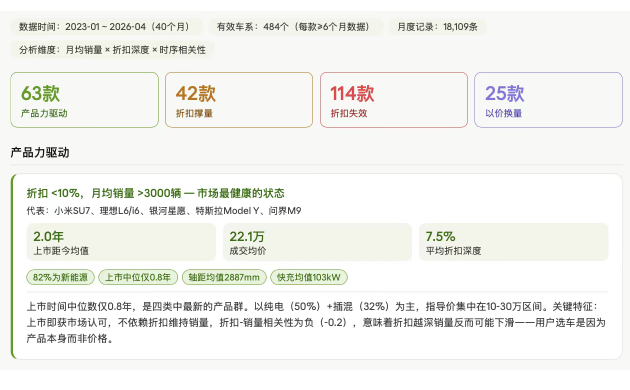The image size is (630, 390).
Task: Click the 分析维度 chip
Action: click(112, 50)
